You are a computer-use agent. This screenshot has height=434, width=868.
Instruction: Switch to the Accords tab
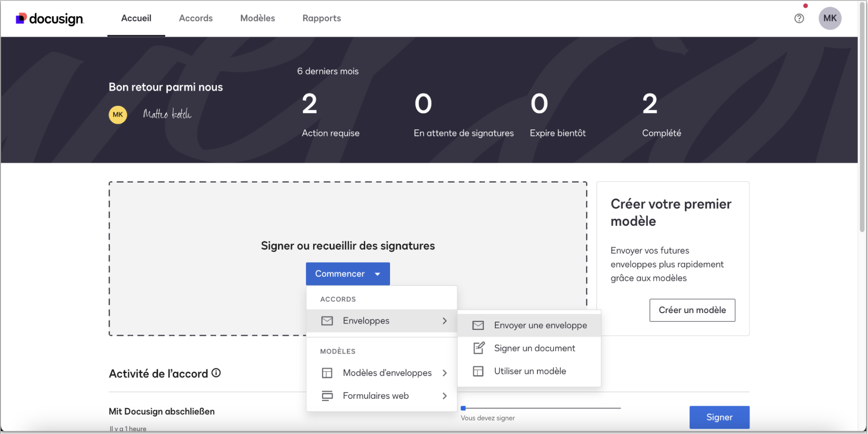point(196,18)
